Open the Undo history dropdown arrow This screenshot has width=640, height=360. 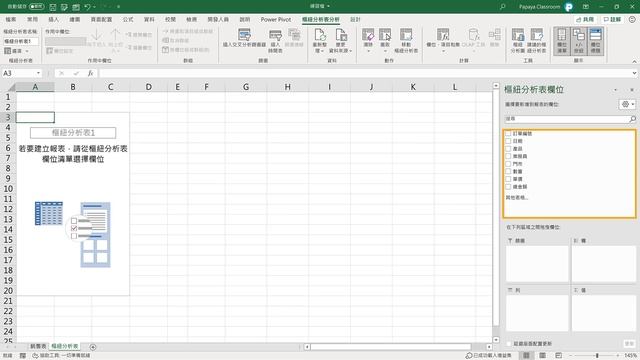click(x=95, y=7)
